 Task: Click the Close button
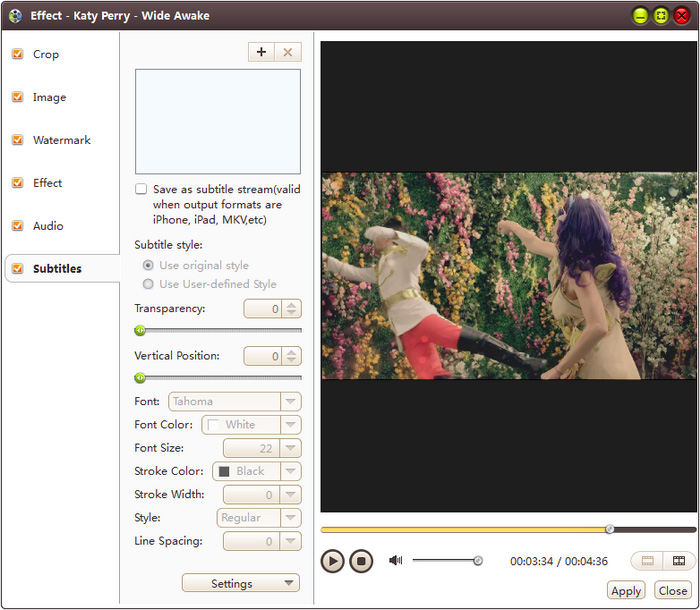(x=673, y=591)
